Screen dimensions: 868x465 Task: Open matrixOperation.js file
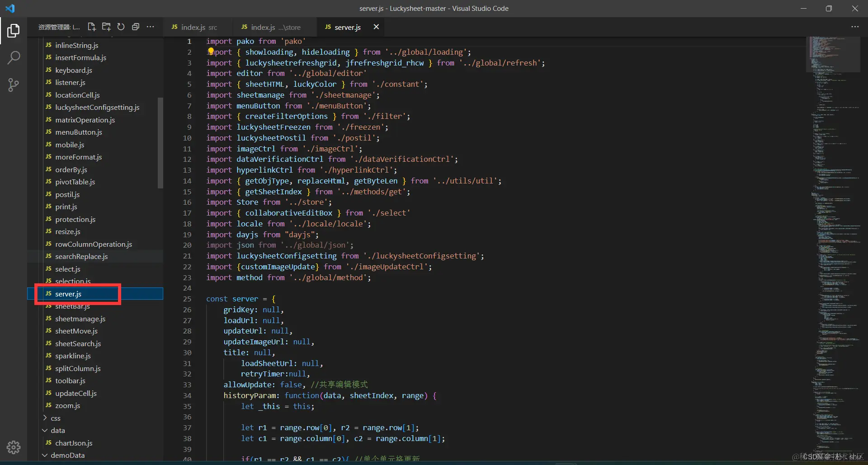(x=85, y=120)
